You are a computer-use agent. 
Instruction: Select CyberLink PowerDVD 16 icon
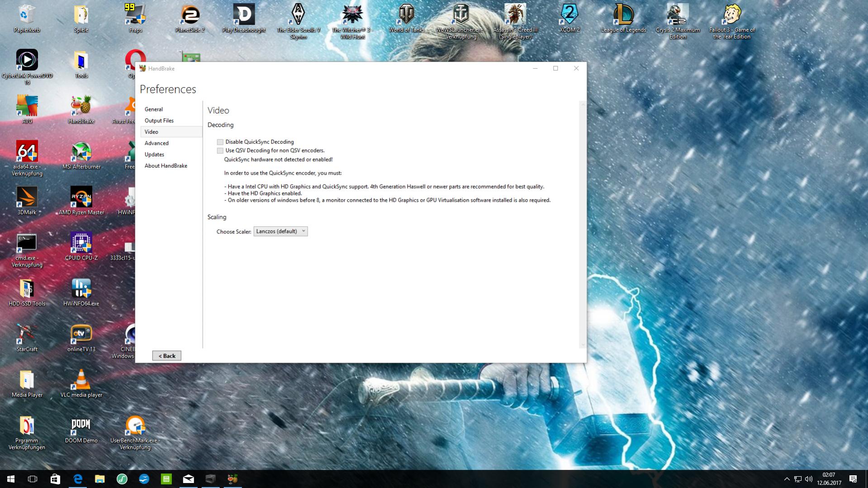[27, 67]
